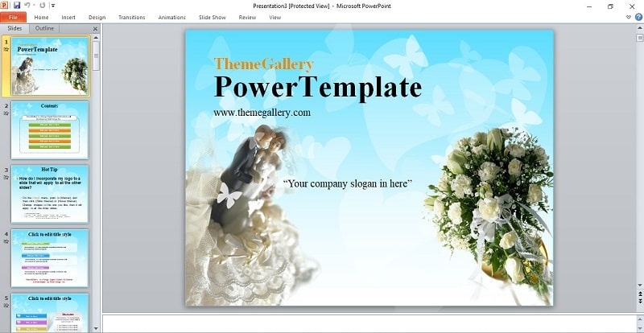Select slide 4 thumbnail Click to edit title style
The width and height of the screenshot is (644, 333).
50,258
